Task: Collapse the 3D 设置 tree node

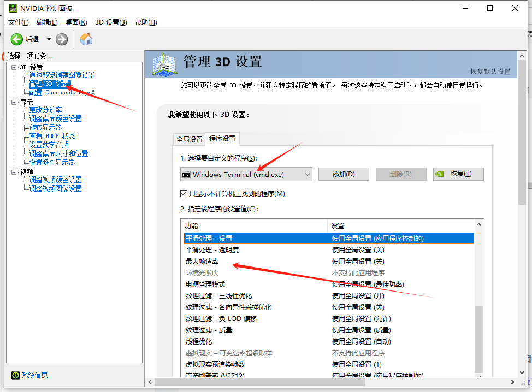Action: [x=14, y=67]
